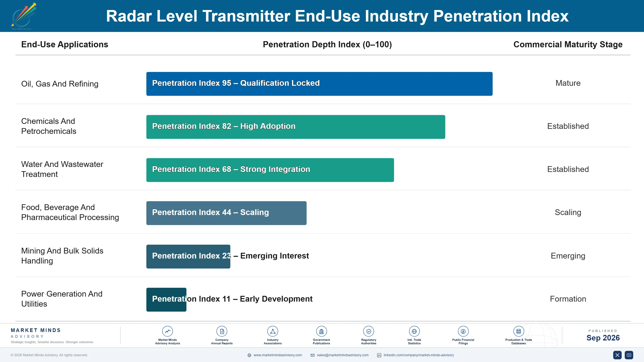Click the Industry Associations network icon

pos(273,331)
